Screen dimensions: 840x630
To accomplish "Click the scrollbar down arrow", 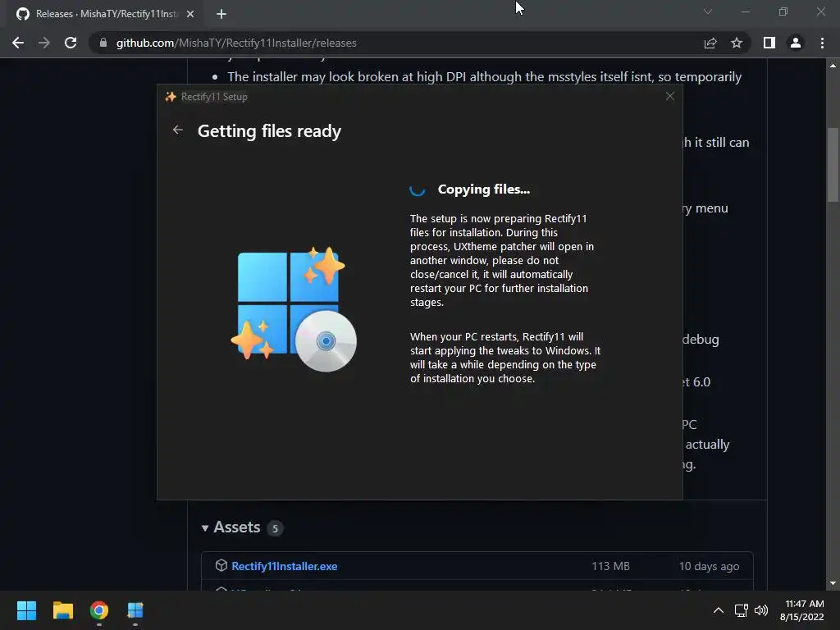I will tap(833, 583).
